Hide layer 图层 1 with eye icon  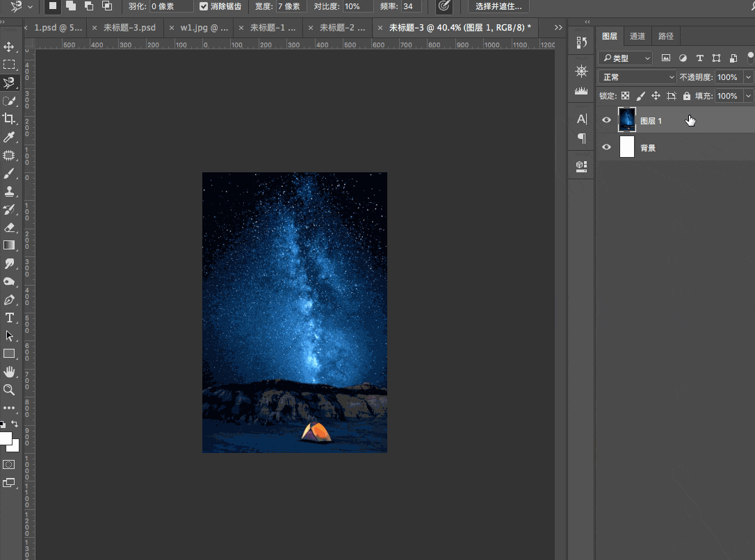pos(607,120)
